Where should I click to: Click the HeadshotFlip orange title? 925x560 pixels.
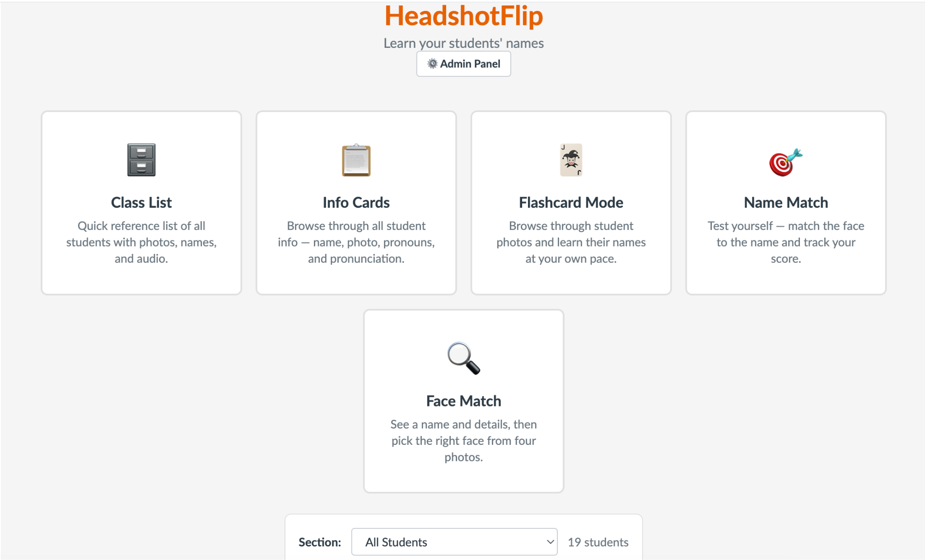pyautogui.click(x=463, y=16)
